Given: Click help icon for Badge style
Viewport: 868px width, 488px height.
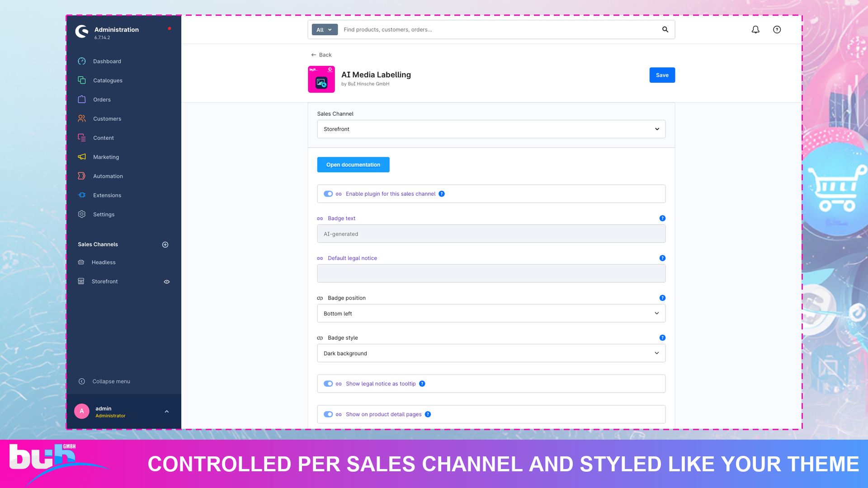Looking at the screenshot, I should click(662, 338).
